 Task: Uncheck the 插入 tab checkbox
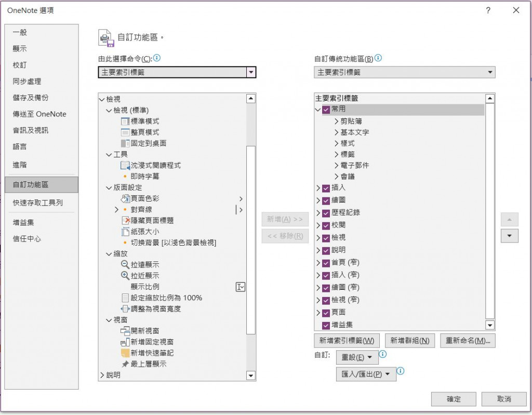(x=326, y=189)
